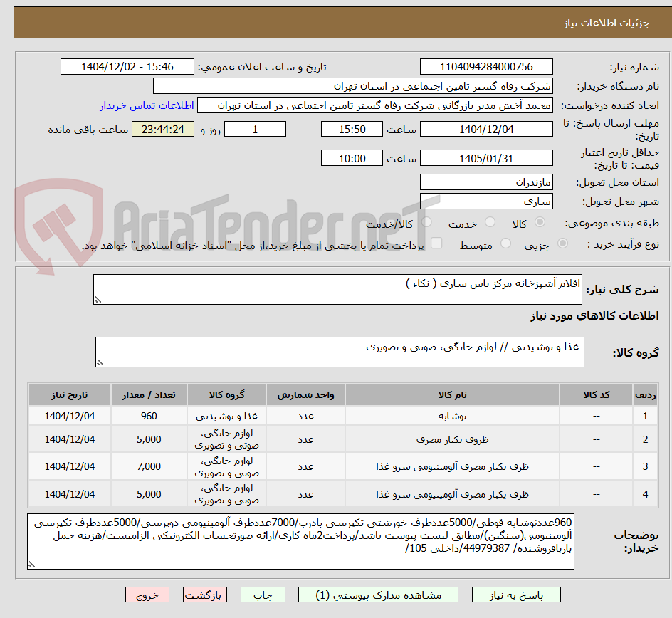Click the quantity cell 7,000
Viewport: 672px width, 618px height.
(x=149, y=466)
